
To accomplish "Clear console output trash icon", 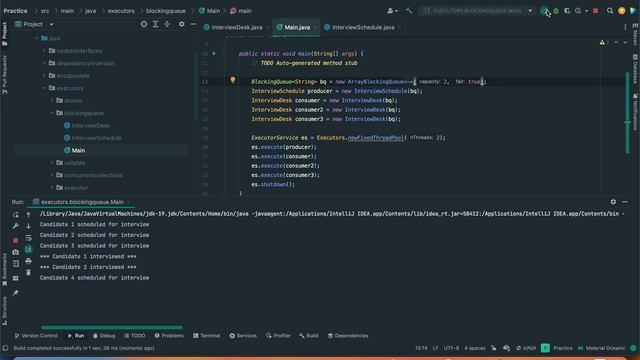I will pyautogui.click(x=29, y=272).
